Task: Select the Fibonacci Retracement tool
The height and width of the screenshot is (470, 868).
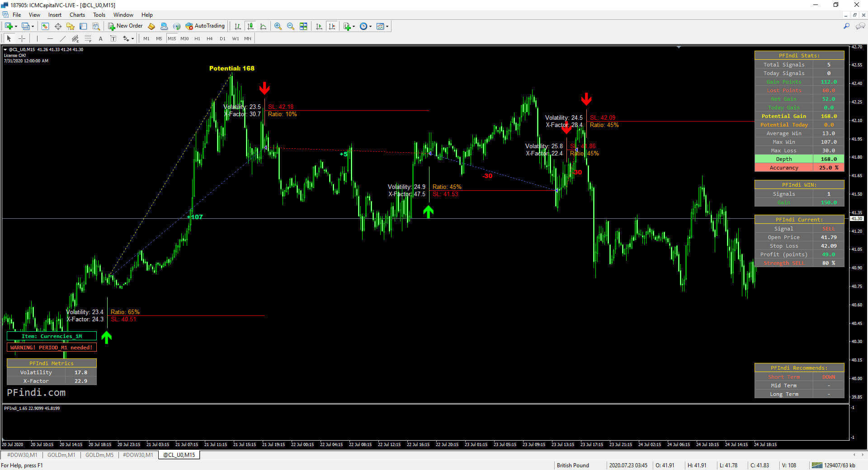Action: click(x=88, y=38)
